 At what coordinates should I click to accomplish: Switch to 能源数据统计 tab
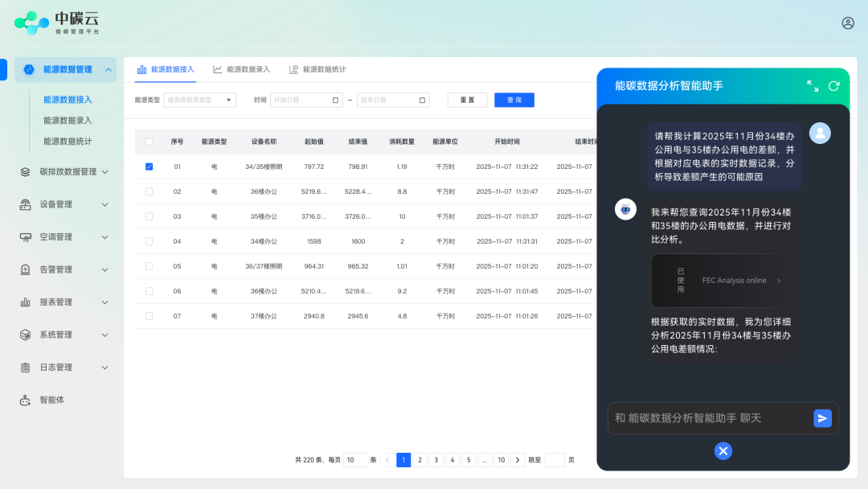(x=317, y=70)
